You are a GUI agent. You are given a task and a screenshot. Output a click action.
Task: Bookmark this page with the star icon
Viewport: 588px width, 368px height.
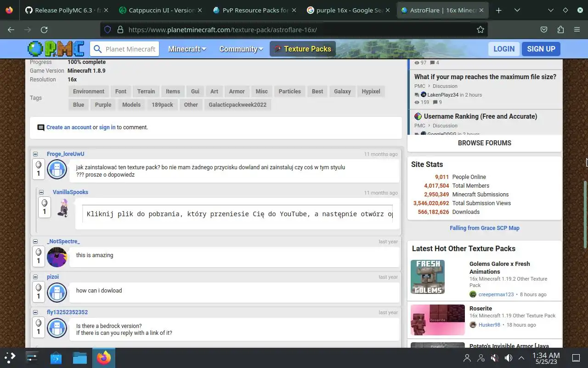[x=481, y=29]
